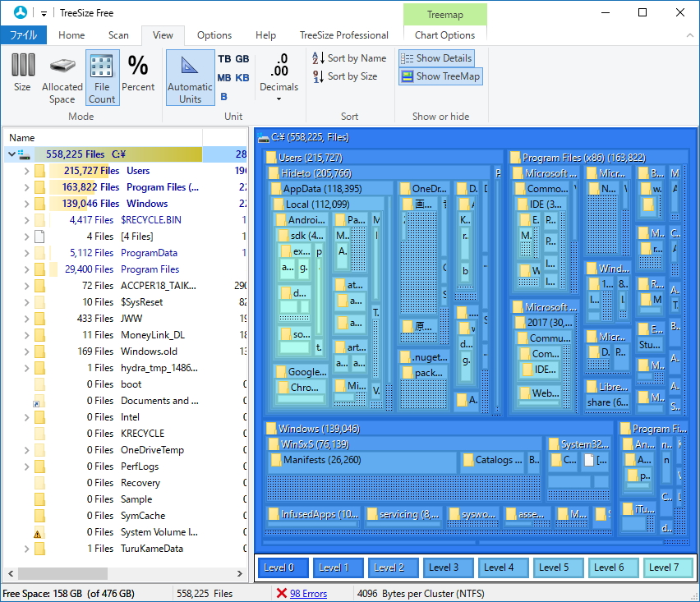Open the 98 Errors link
Viewport: 700px width, 602px height.
[x=308, y=594]
